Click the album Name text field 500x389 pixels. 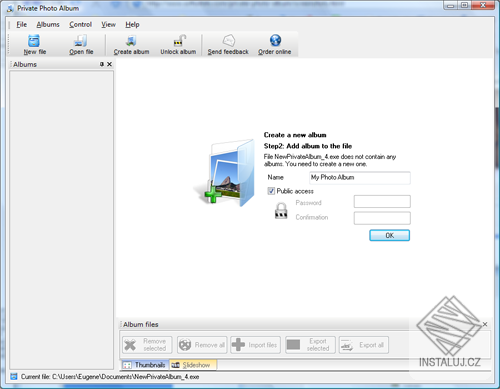click(360, 178)
